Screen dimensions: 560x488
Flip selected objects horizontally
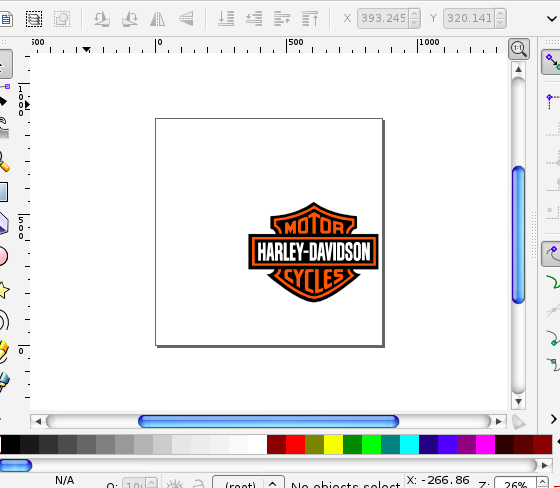coord(158,18)
